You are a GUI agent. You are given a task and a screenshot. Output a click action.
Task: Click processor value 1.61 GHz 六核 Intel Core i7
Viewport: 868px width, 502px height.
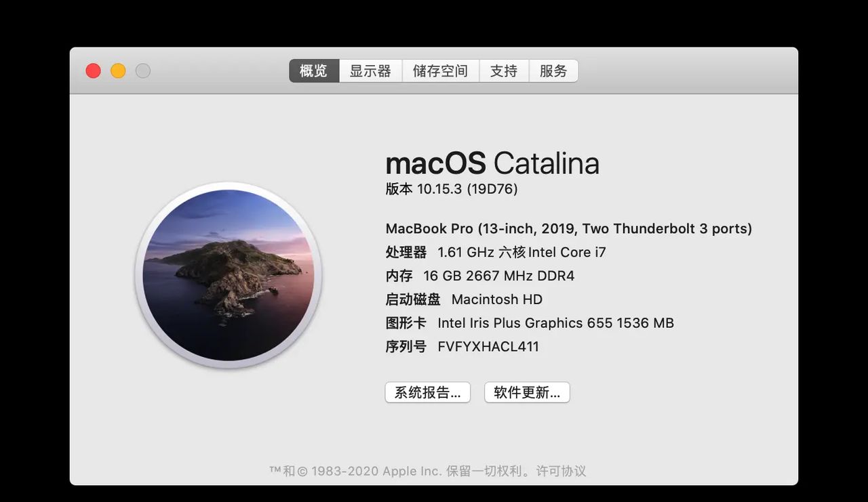[x=522, y=253]
